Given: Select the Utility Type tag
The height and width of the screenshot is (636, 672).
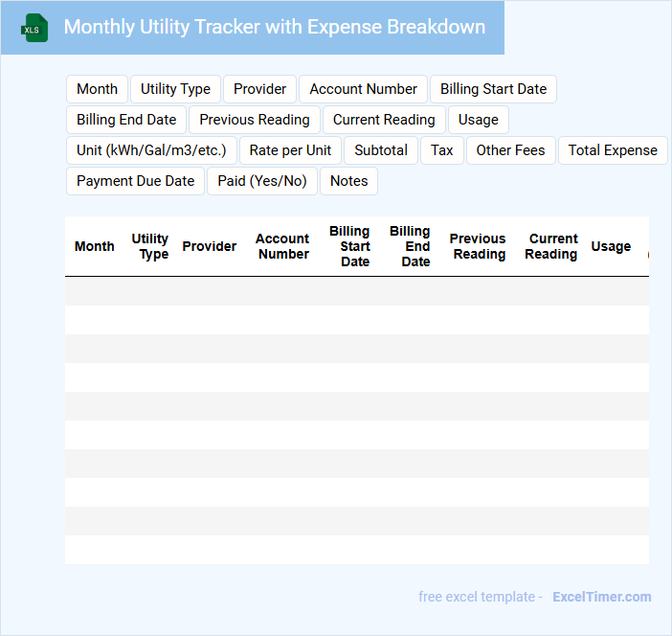Looking at the screenshot, I should 175,89.
